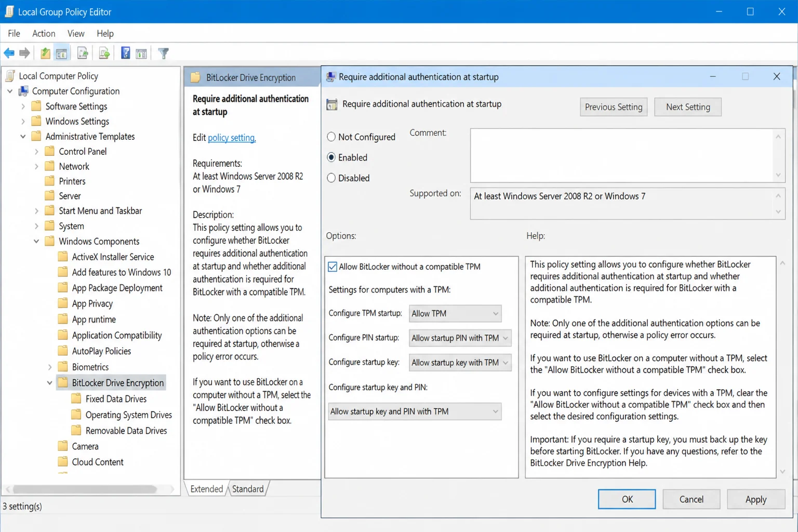
Task: Click the Fixed Data Drives folder icon
Action: click(x=76, y=398)
